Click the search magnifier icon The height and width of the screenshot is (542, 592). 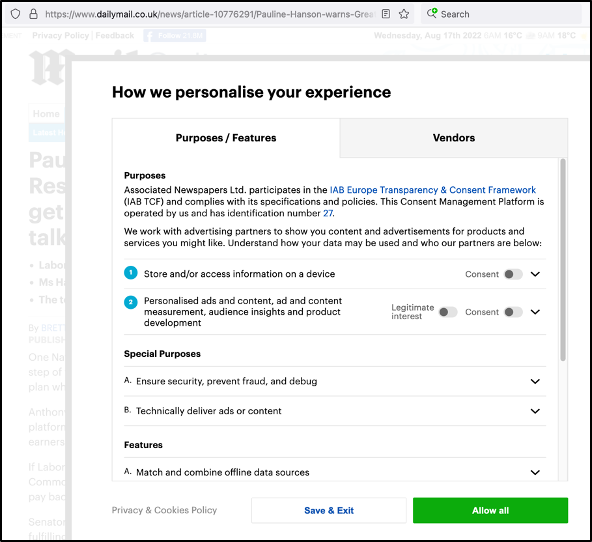coord(432,14)
